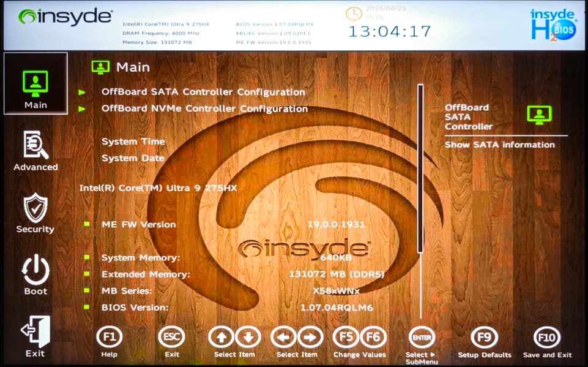Open the Advanced section icon

[x=35, y=145]
